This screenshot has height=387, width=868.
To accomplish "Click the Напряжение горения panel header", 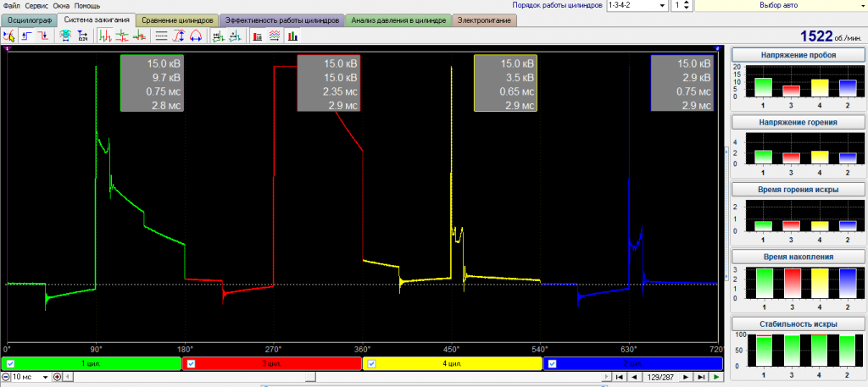I will click(x=798, y=122).
